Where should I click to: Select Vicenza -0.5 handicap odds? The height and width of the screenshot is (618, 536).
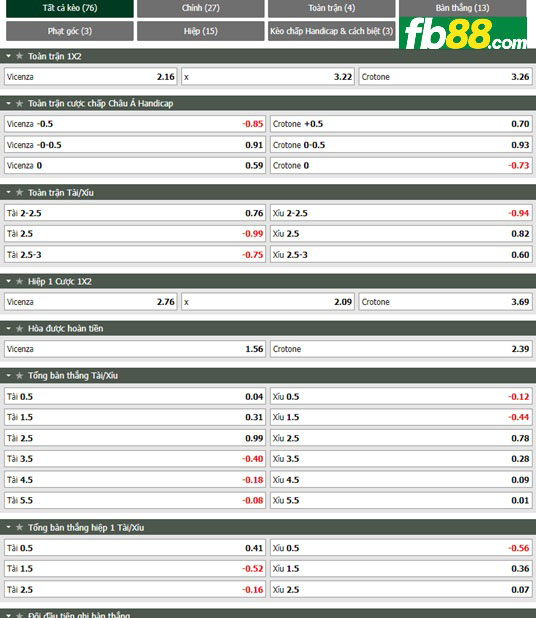[135, 124]
